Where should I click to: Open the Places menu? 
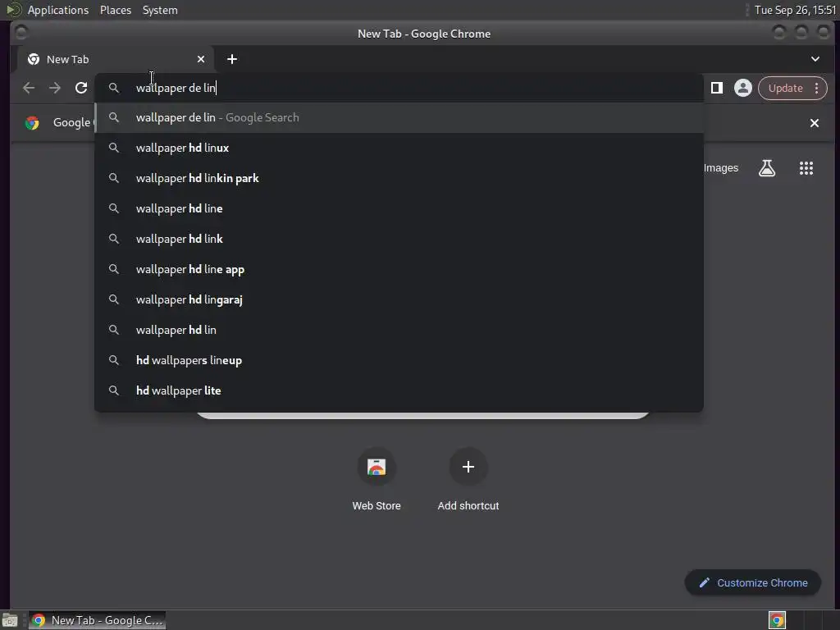(x=116, y=10)
